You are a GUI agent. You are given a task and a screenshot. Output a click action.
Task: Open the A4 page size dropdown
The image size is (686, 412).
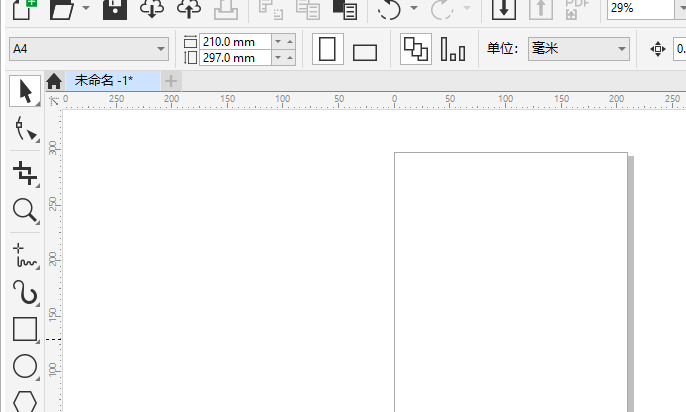(89, 49)
